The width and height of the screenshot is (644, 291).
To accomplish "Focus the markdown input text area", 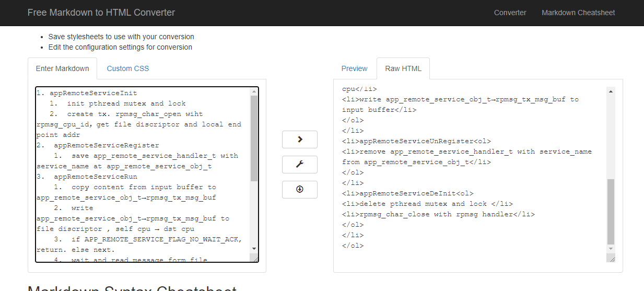I will tap(141, 172).
